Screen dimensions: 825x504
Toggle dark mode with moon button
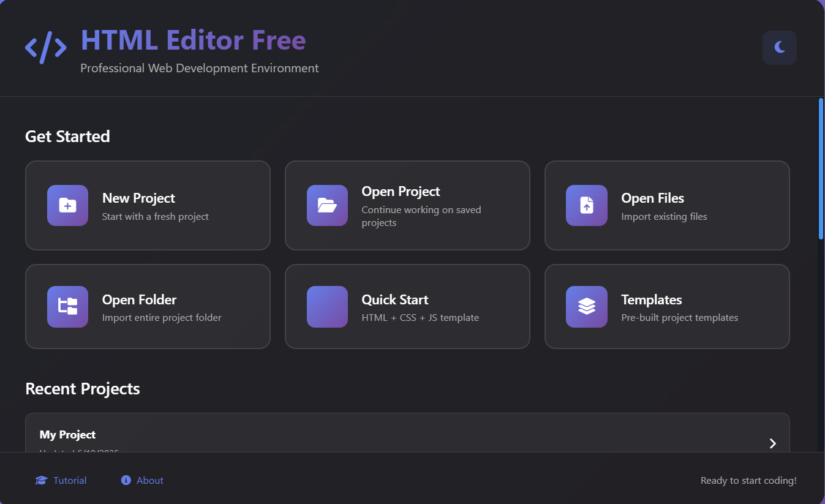coord(779,47)
